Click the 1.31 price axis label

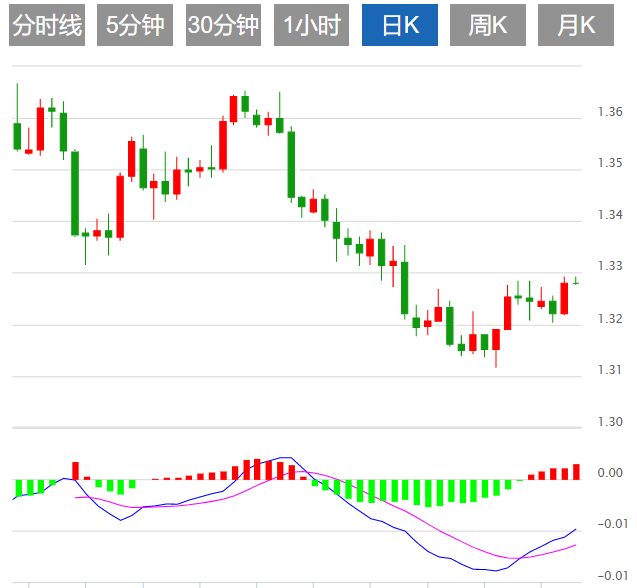610,370
